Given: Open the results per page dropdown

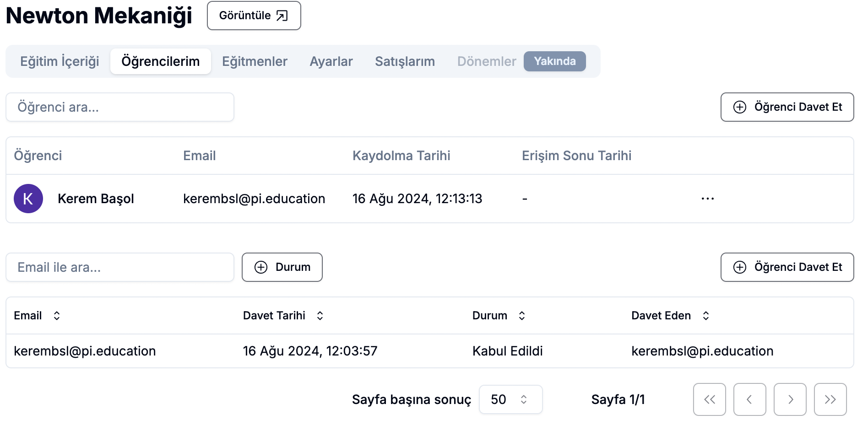Looking at the screenshot, I should (x=510, y=399).
